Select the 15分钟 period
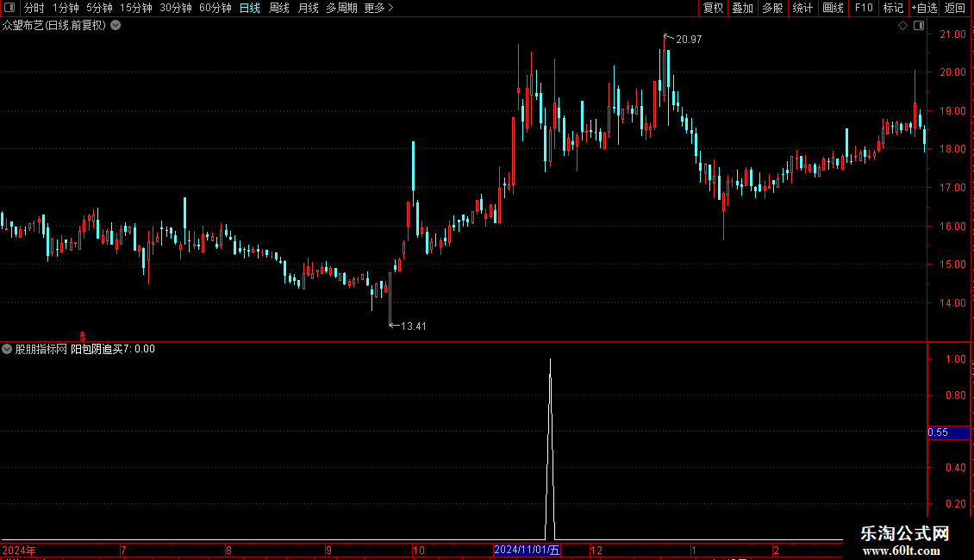The image size is (974, 560). [136, 8]
